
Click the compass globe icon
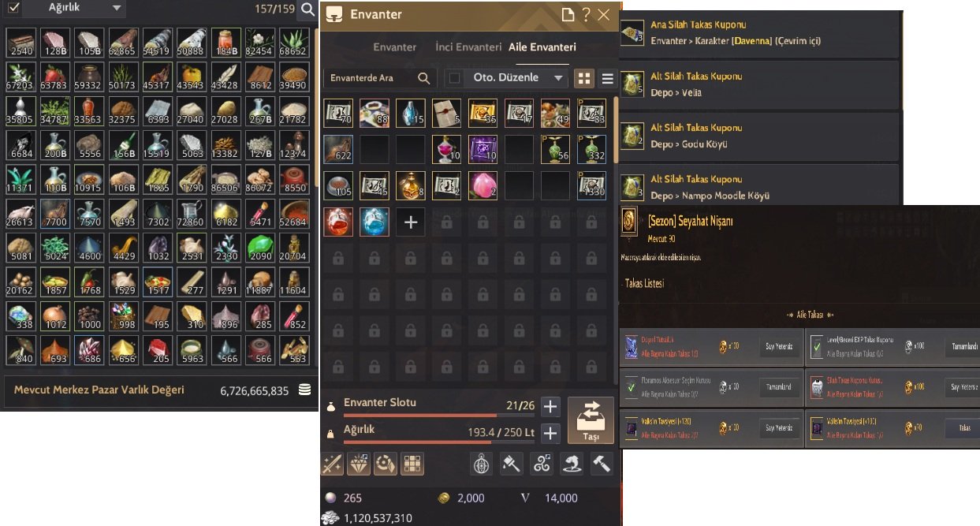click(x=482, y=464)
